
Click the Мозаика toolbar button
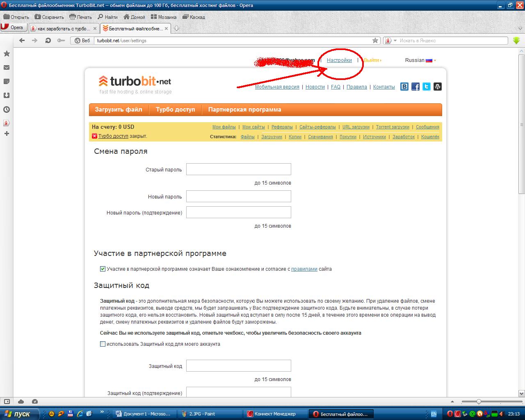[x=164, y=17]
